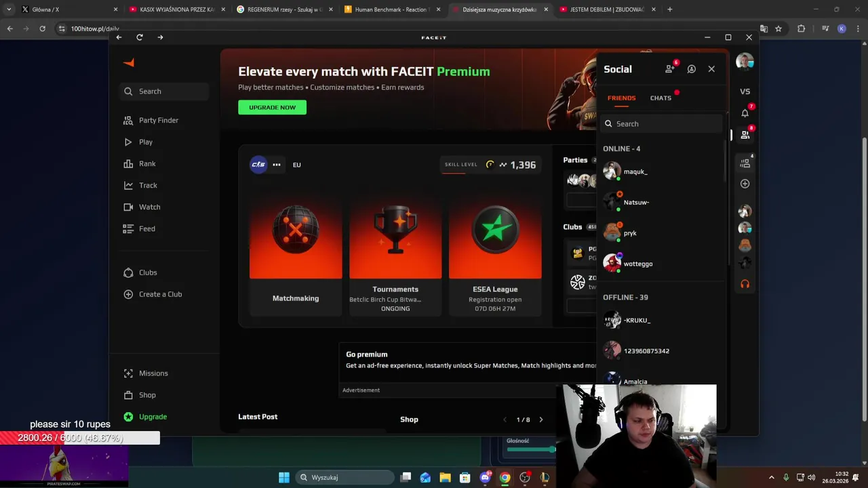This screenshot has height=488, width=868.
Task: Go to next Shop page arrow
Action: pyautogui.click(x=540, y=420)
